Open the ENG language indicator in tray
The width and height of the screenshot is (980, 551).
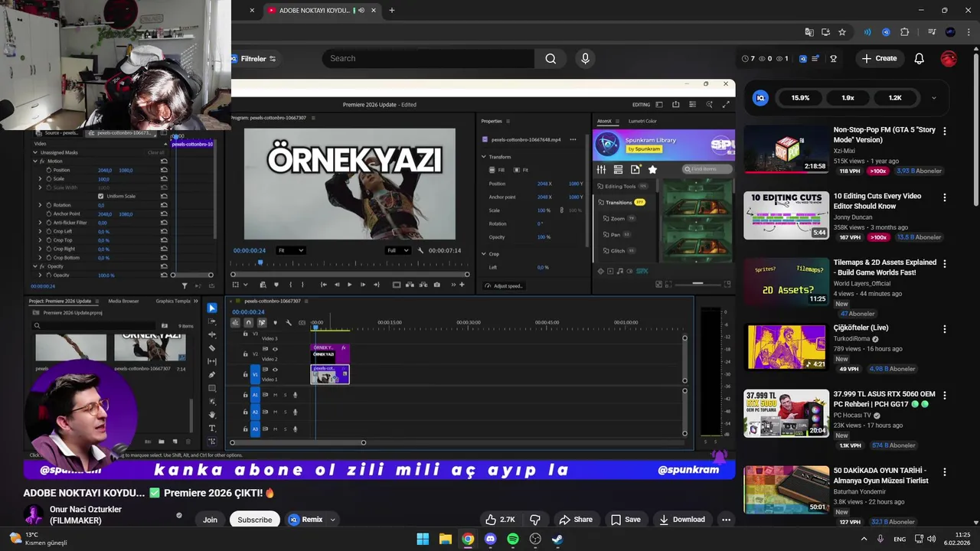click(x=900, y=539)
